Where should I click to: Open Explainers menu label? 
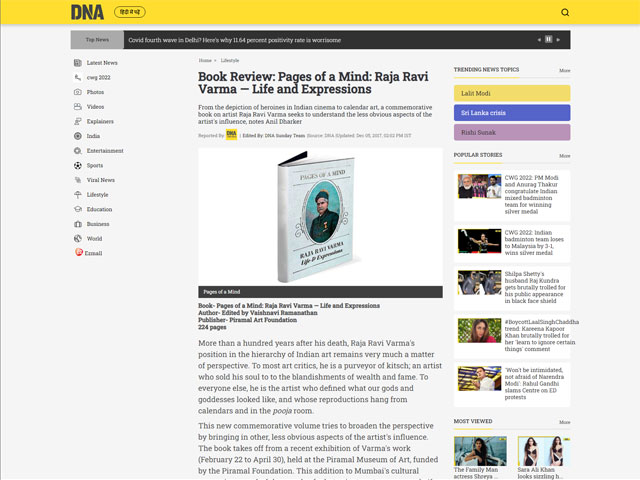click(100, 122)
